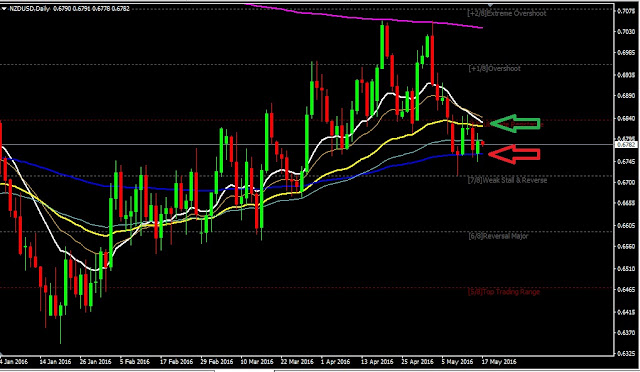This screenshot has width=640, height=372.
Task: Click the 26 Jan 2016 date label
Action: tap(95, 362)
